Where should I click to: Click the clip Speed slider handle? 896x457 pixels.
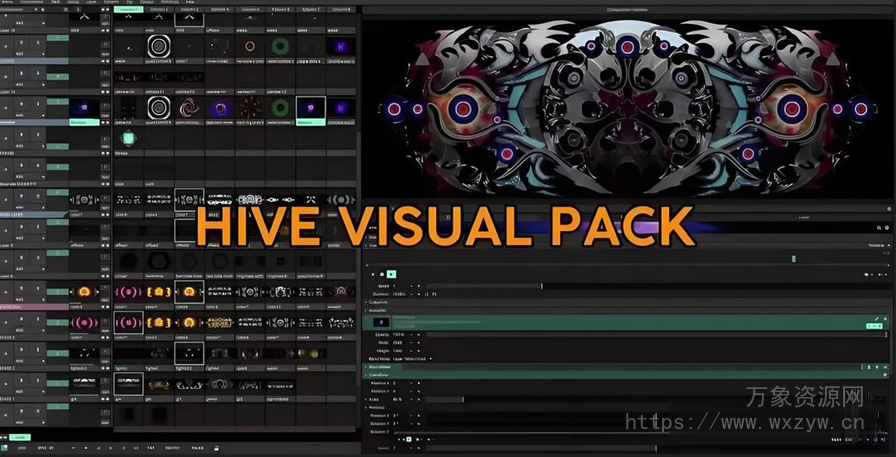tap(542, 286)
